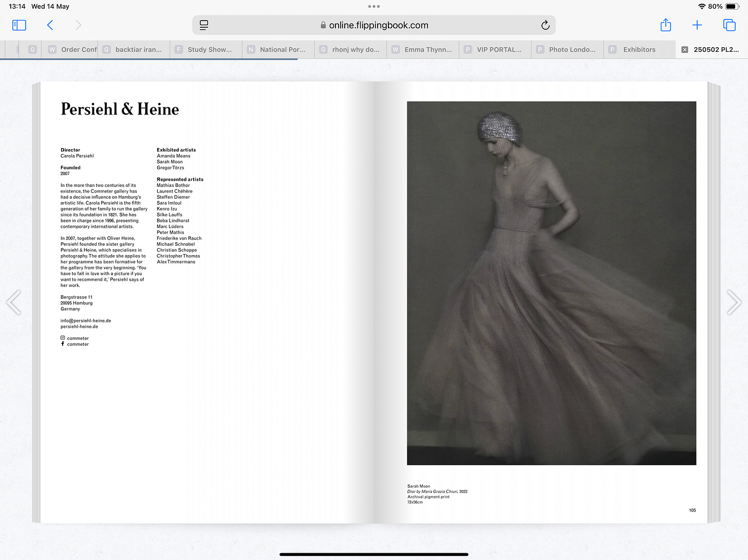
Task: Click the artist name Silke Lauffs
Action: coord(170,215)
